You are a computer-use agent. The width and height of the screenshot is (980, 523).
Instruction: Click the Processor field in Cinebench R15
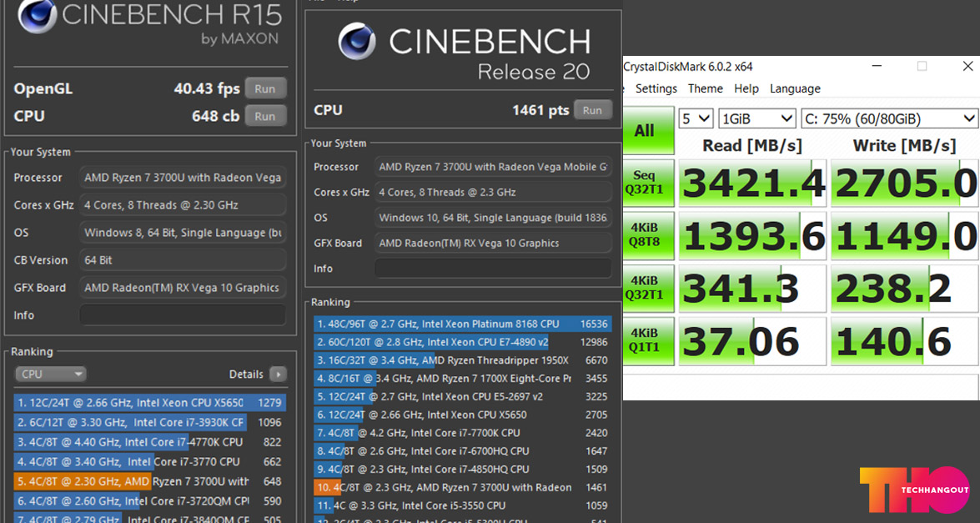183,178
